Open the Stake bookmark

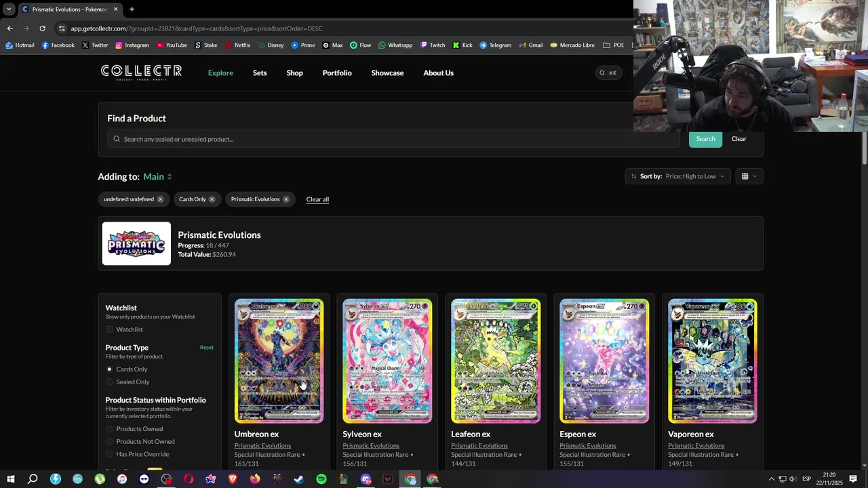(x=206, y=45)
